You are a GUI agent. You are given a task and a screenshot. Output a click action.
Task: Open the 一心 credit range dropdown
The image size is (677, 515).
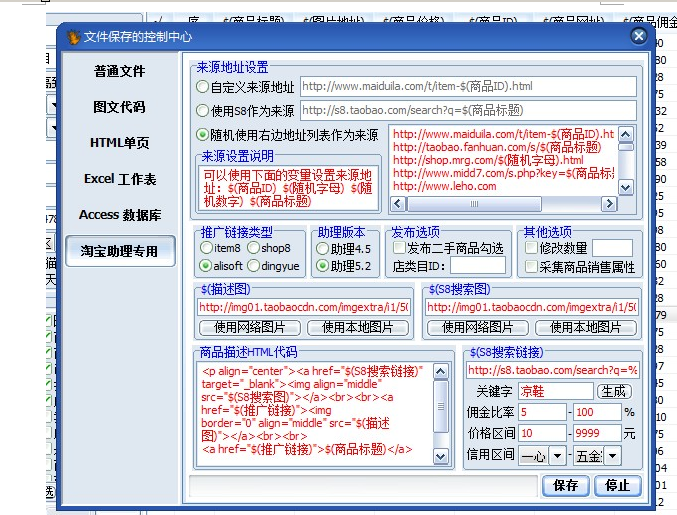[556, 455]
